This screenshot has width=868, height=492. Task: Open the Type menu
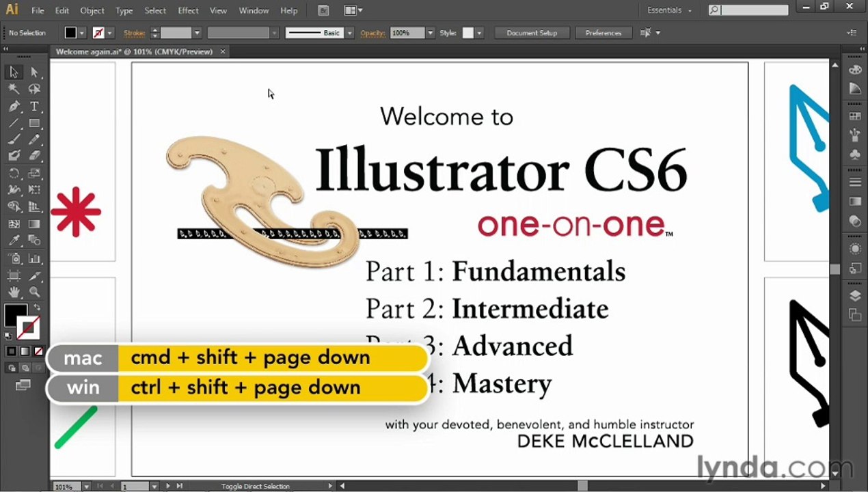coord(124,10)
